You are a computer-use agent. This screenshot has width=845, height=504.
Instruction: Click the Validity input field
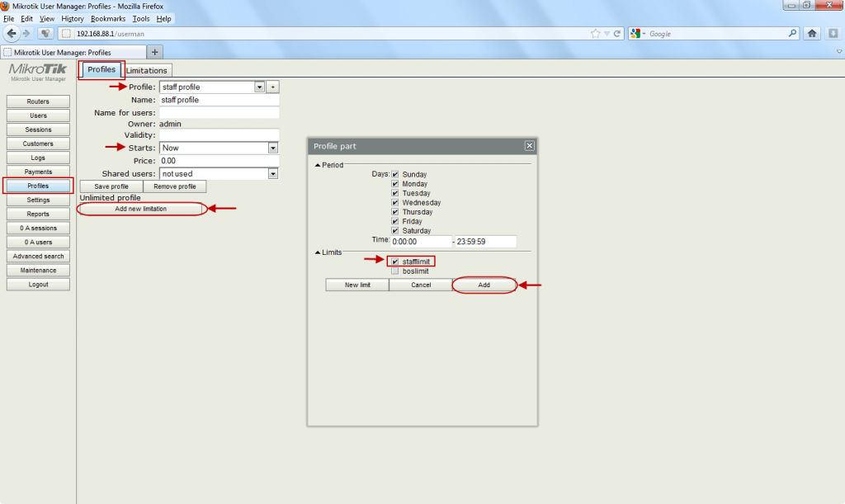click(x=220, y=135)
